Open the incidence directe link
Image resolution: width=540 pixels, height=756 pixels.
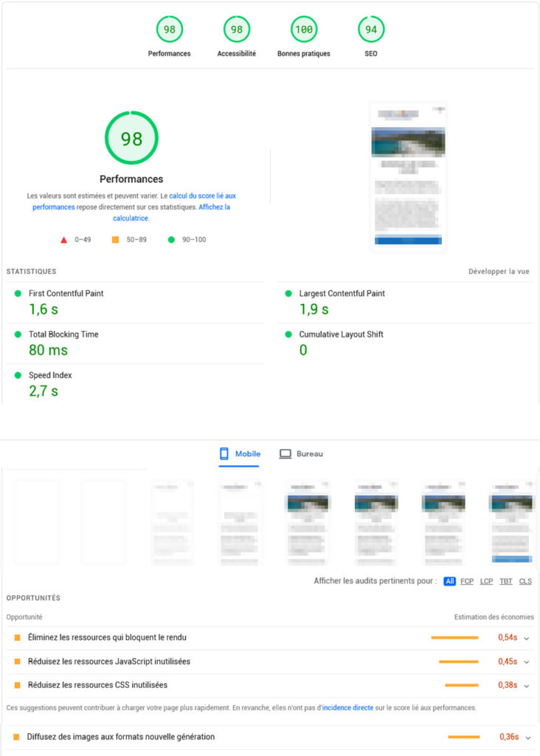click(347, 708)
